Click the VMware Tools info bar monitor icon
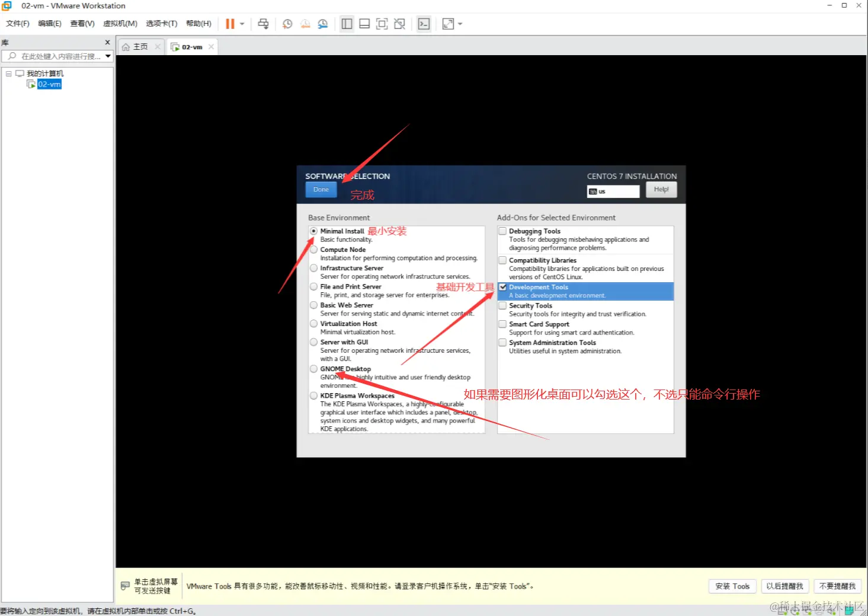The image size is (868, 616). pos(125,586)
